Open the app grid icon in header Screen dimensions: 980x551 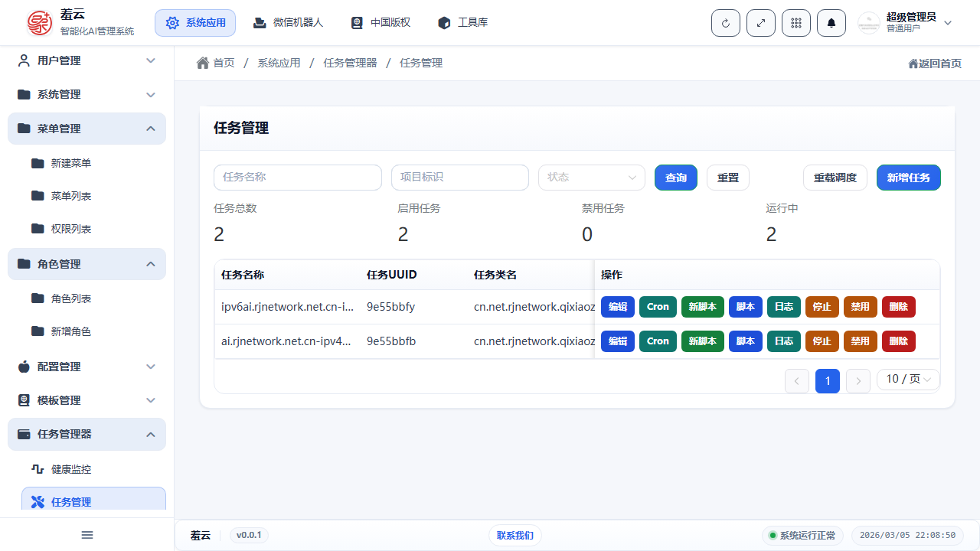pos(795,22)
